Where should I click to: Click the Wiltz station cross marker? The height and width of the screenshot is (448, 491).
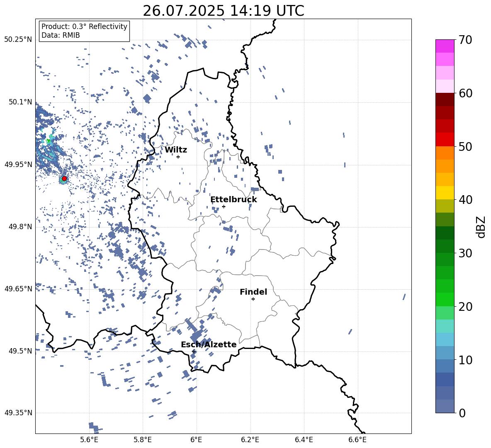tap(178, 157)
